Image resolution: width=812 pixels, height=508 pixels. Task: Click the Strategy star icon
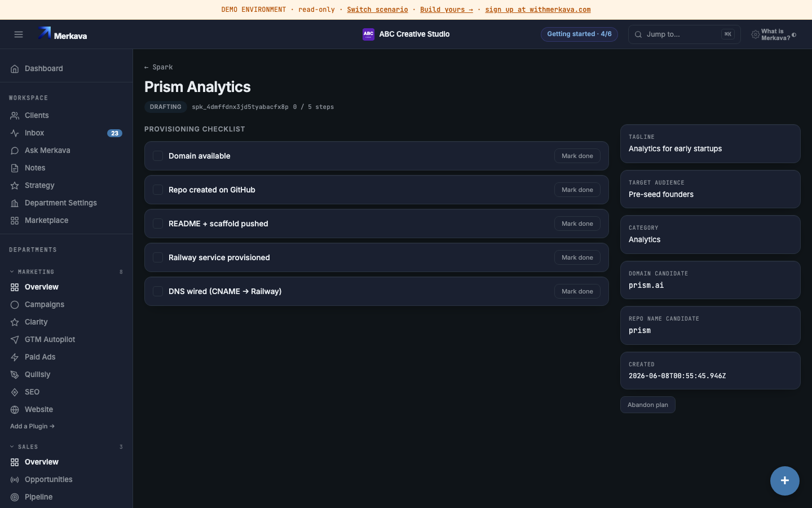click(x=15, y=186)
